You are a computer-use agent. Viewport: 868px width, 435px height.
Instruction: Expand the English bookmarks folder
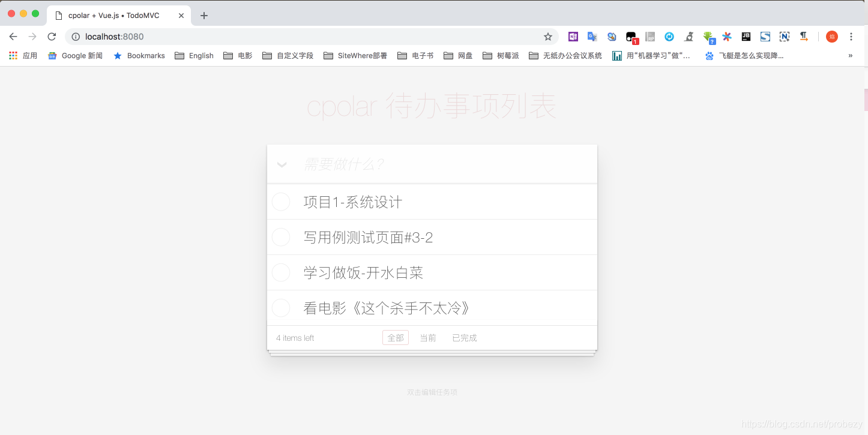click(x=194, y=55)
